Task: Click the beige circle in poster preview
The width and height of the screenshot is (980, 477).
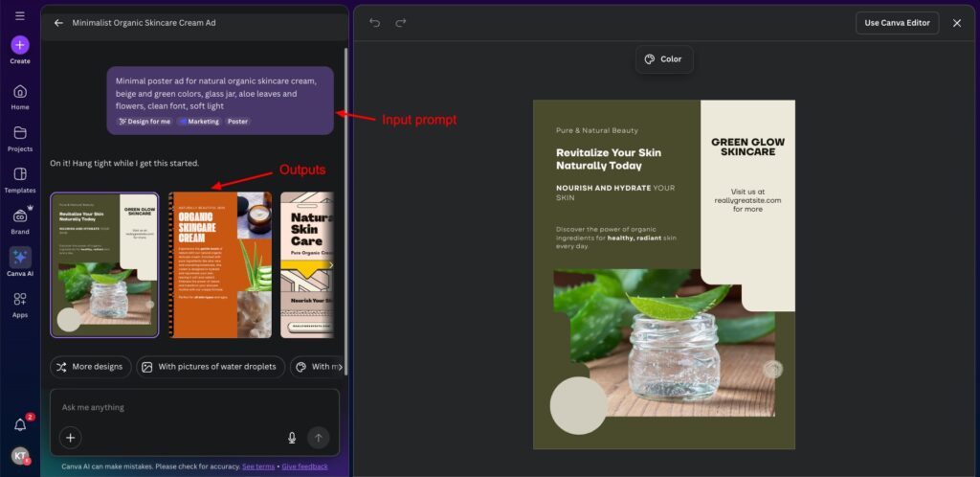Action: pyautogui.click(x=578, y=405)
